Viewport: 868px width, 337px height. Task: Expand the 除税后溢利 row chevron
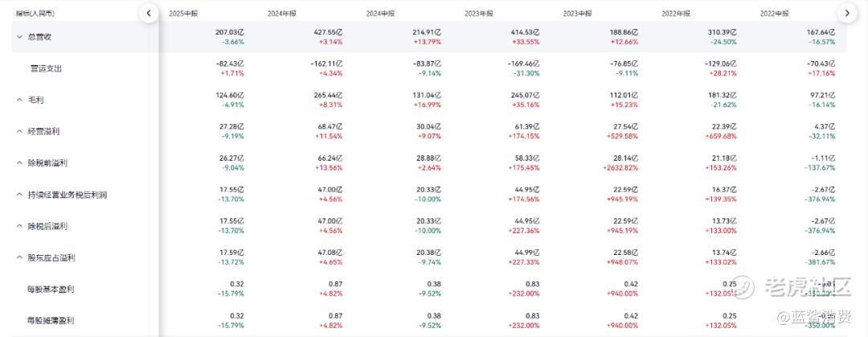coord(19,226)
